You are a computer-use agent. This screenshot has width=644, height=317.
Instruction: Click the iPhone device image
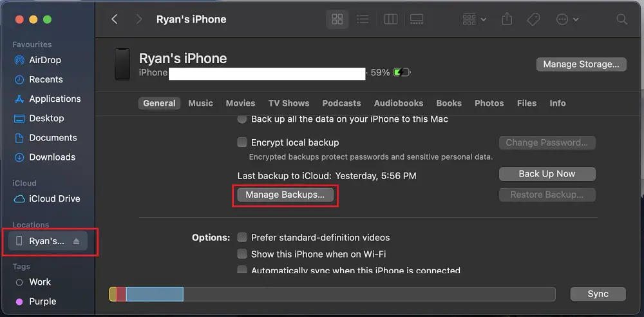click(x=122, y=64)
